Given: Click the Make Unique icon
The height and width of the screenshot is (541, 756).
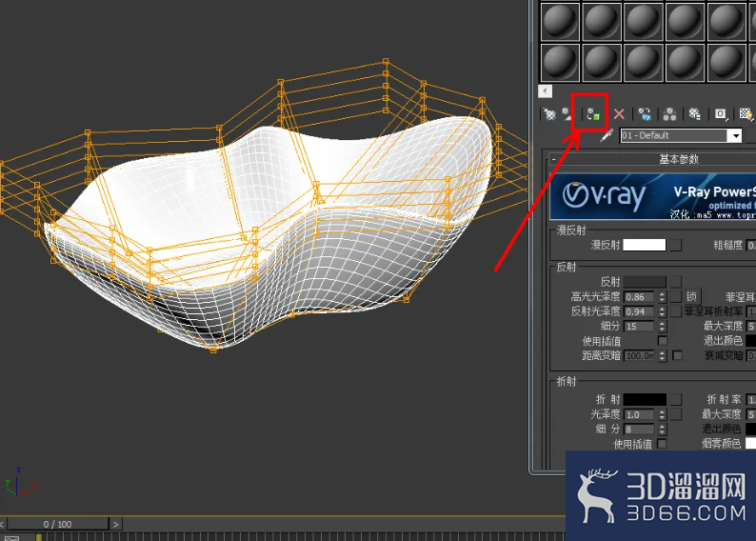Looking at the screenshot, I should pyautogui.click(x=669, y=114).
